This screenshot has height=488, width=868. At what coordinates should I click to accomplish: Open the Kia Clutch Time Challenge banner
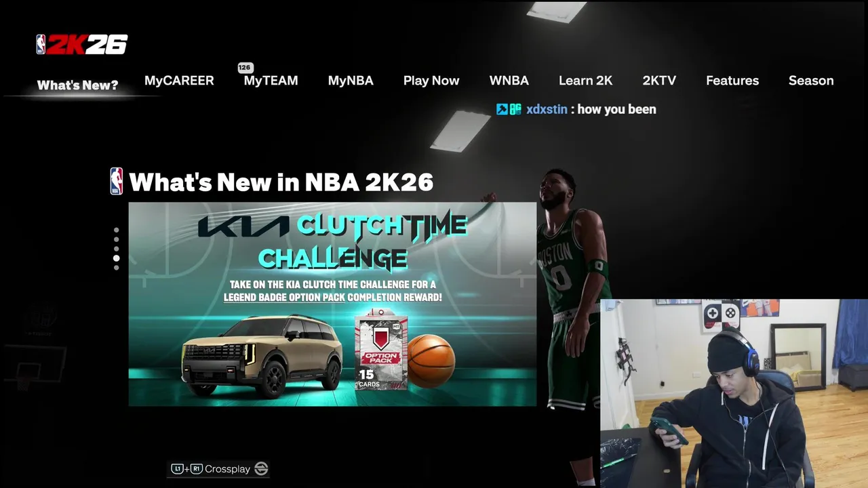tap(332, 304)
